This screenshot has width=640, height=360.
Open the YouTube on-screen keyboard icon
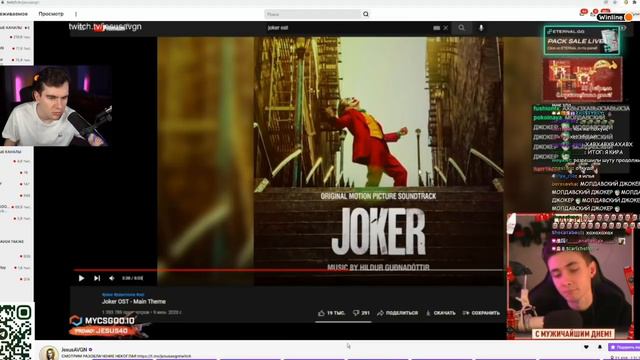pyautogui.click(x=436, y=28)
